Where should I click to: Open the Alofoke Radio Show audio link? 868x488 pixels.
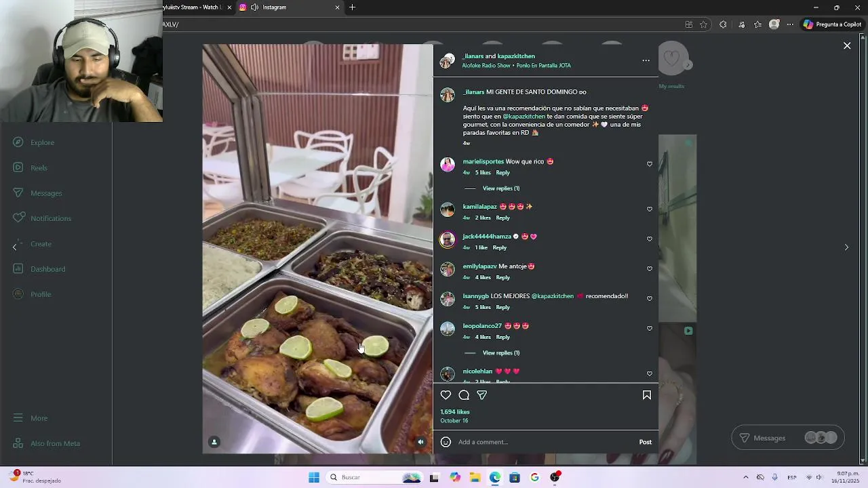(516, 66)
